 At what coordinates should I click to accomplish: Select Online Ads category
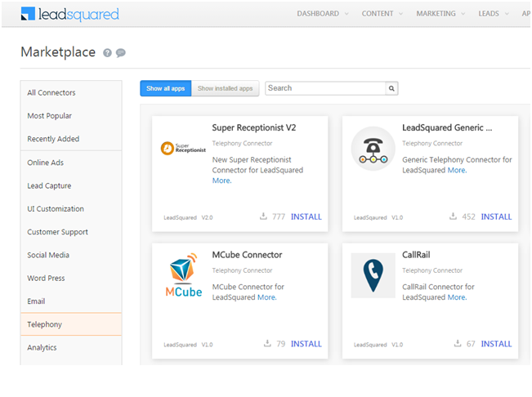coord(71,163)
